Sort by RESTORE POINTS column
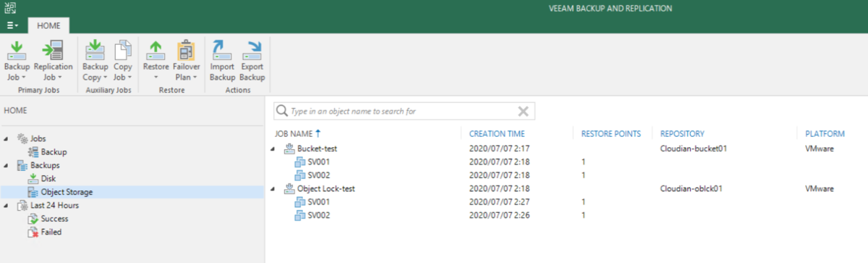This screenshot has width=868, height=263. (x=611, y=133)
